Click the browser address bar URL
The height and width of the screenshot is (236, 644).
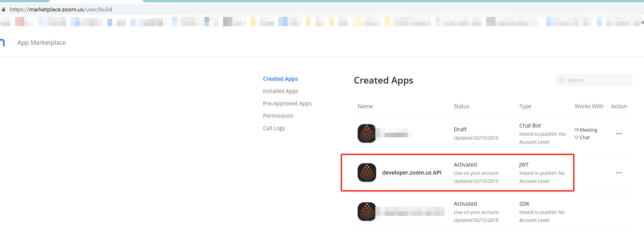pos(61,10)
